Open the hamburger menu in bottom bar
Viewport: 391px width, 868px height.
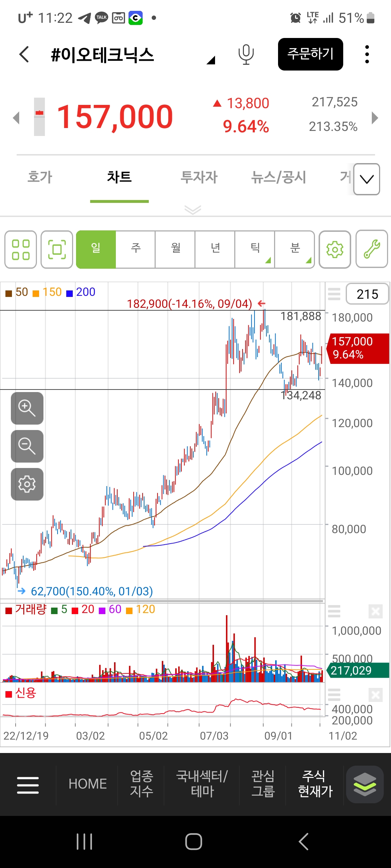28,785
